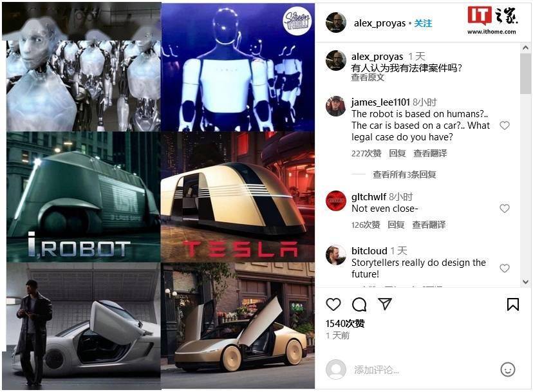Image resolution: width=533 pixels, height=392 pixels.
Task: Follow alex_proyas with 关注 link
Action: (x=423, y=23)
